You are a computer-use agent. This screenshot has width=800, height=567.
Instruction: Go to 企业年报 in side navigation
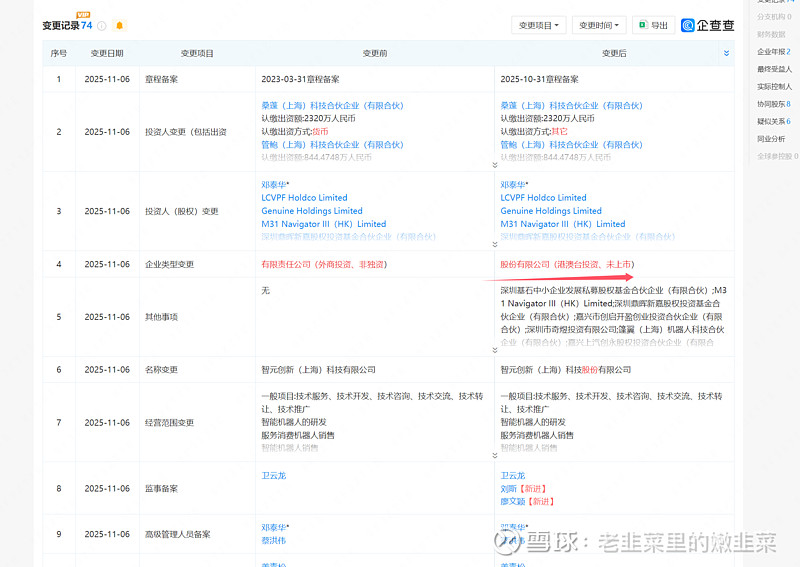[773, 51]
